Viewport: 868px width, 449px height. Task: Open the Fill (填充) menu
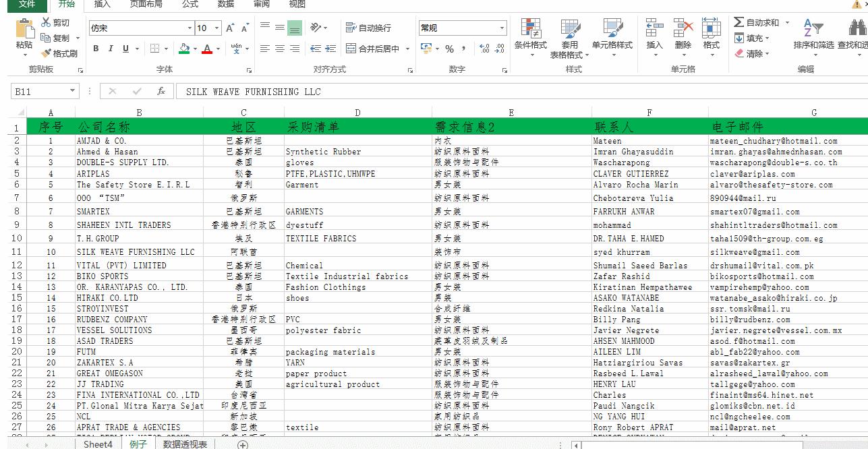click(751, 38)
